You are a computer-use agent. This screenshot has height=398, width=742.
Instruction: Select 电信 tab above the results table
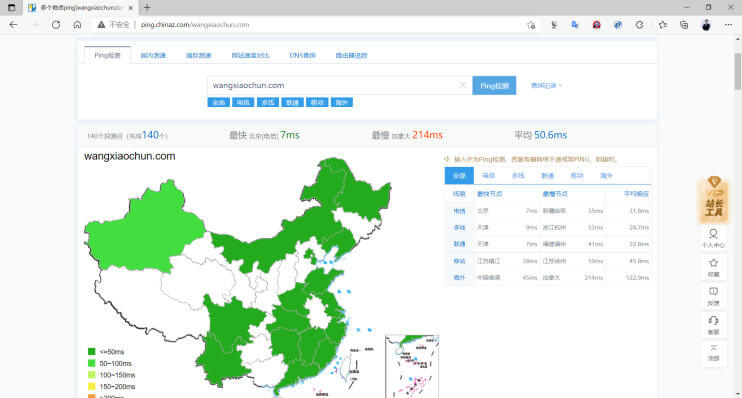[488, 176]
